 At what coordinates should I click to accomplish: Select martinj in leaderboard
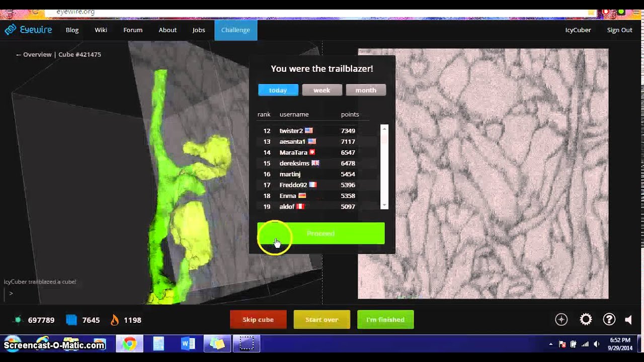pyautogui.click(x=290, y=174)
